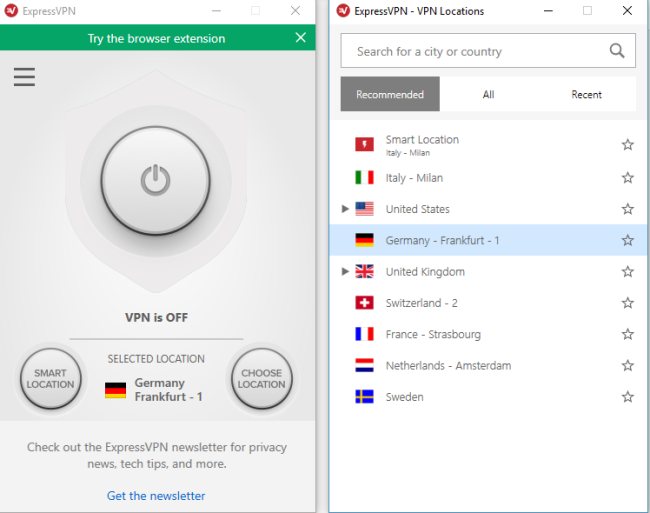Select the Smart Location list entry
650x513 pixels.
coord(422,145)
